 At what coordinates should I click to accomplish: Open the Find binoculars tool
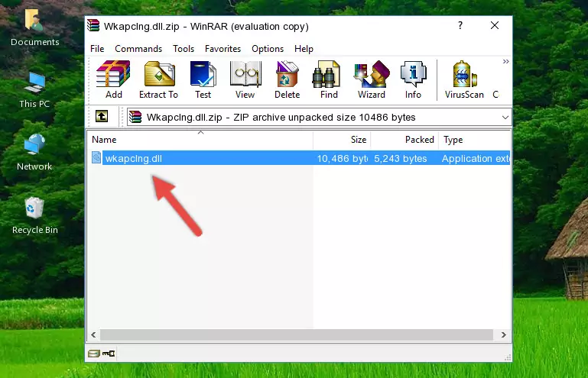329,79
